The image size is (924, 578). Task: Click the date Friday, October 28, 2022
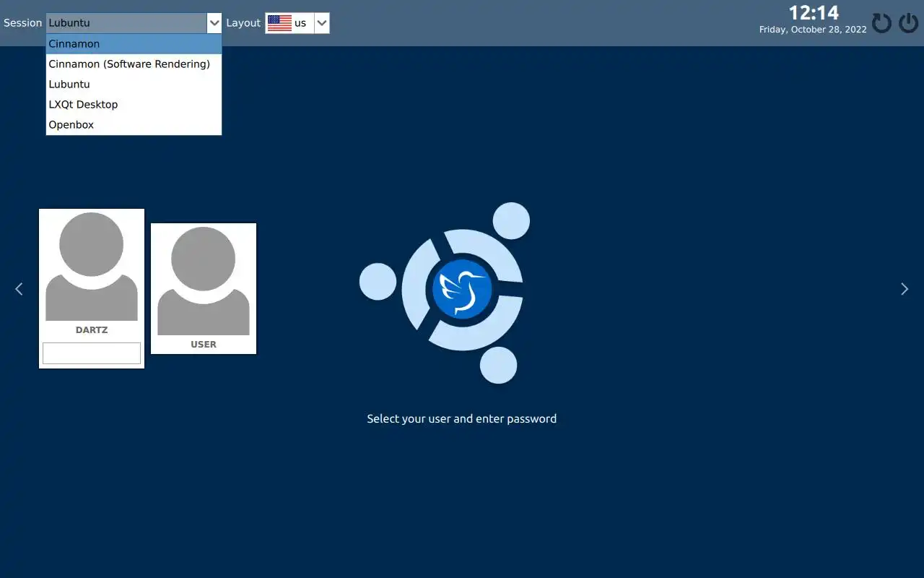point(813,30)
